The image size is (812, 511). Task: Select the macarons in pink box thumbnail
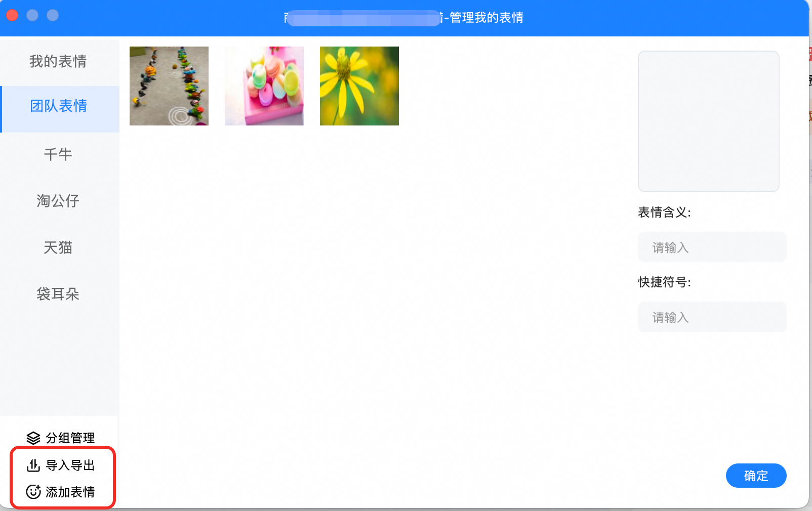pos(264,86)
